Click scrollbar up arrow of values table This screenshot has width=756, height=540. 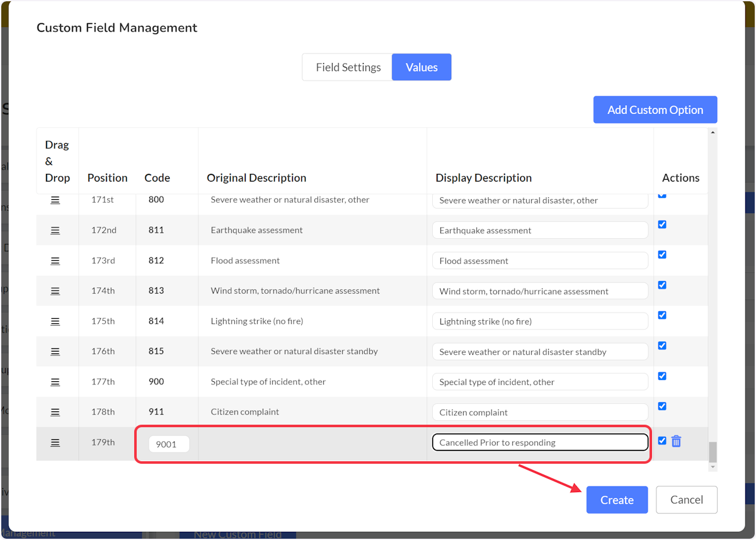point(713,132)
